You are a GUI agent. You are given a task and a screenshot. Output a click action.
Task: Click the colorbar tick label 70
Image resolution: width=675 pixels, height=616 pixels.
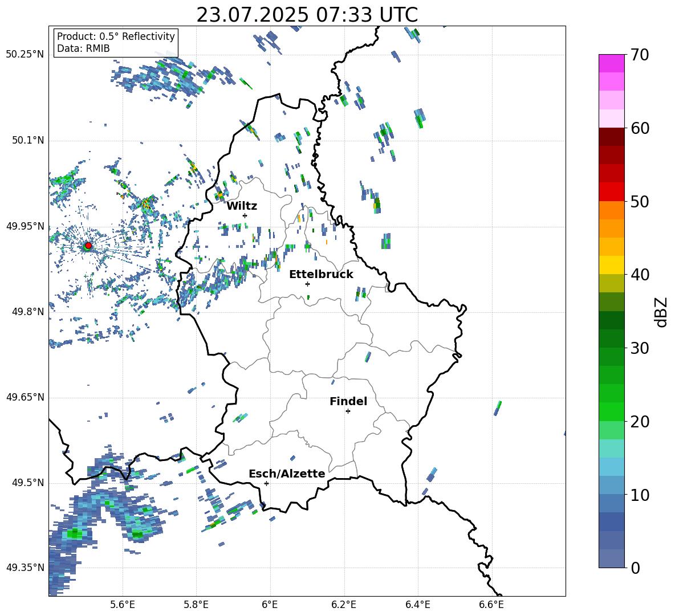click(640, 55)
